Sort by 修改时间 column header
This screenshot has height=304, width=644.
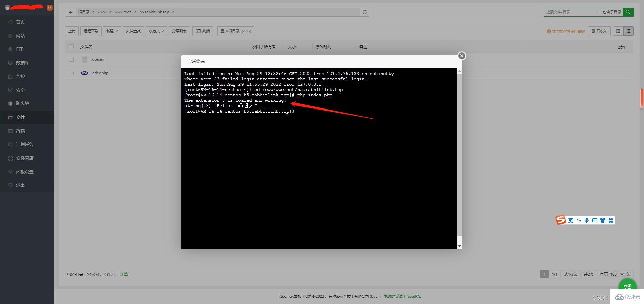(x=323, y=47)
